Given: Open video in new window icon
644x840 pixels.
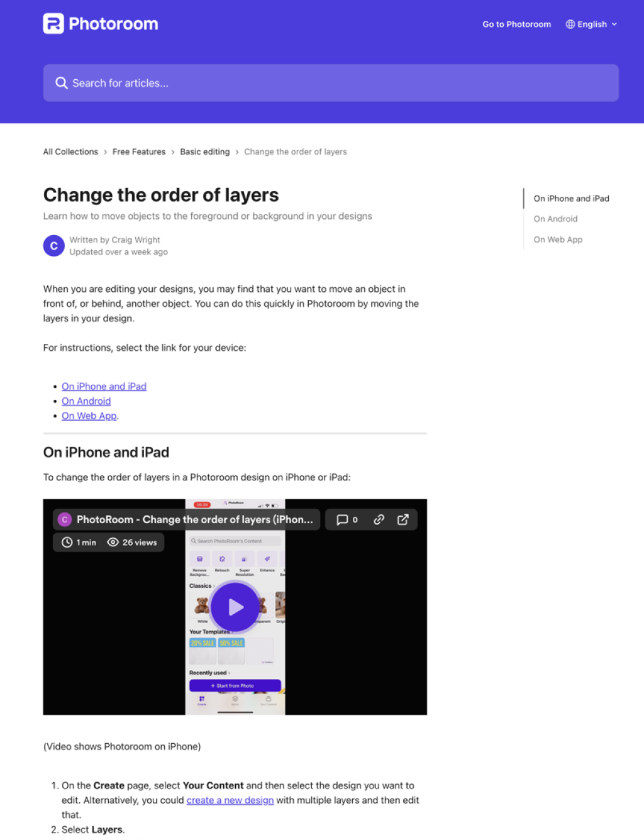Looking at the screenshot, I should (x=403, y=519).
